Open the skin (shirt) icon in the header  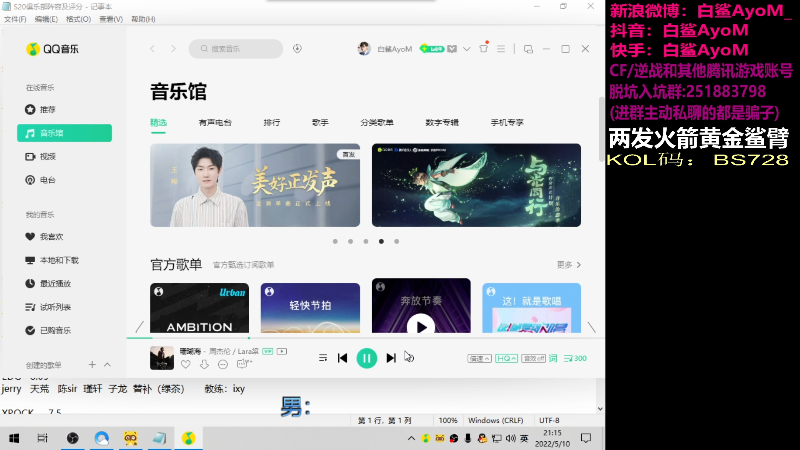[484, 48]
